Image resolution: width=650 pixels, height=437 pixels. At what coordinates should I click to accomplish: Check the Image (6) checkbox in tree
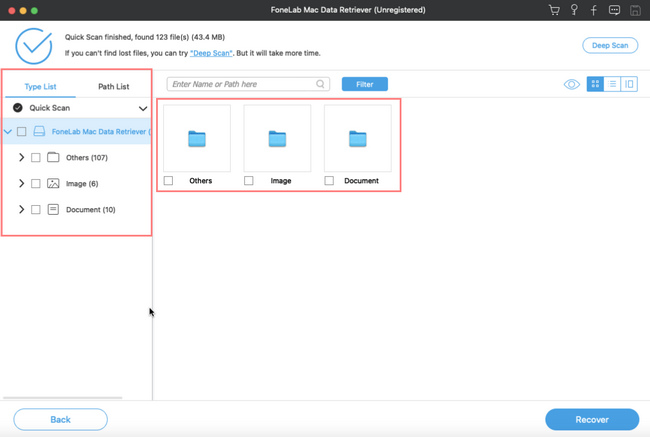(36, 184)
